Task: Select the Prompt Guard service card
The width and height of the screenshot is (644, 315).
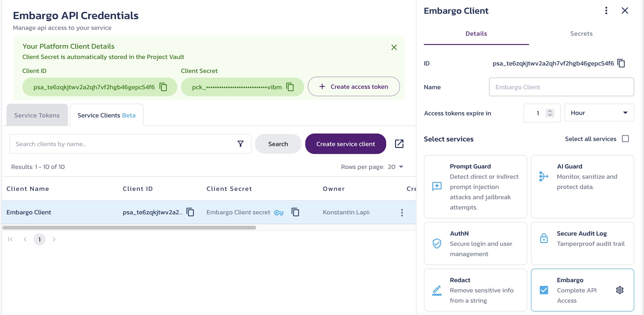Action: tap(475, 187)
